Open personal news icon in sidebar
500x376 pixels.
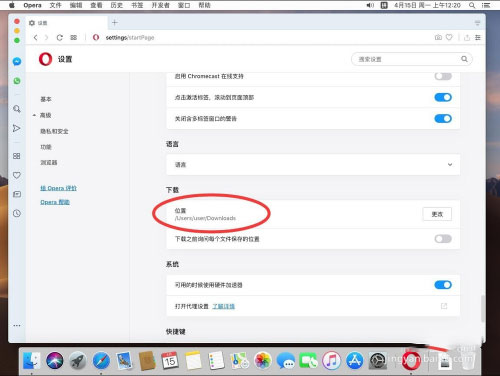17,194
